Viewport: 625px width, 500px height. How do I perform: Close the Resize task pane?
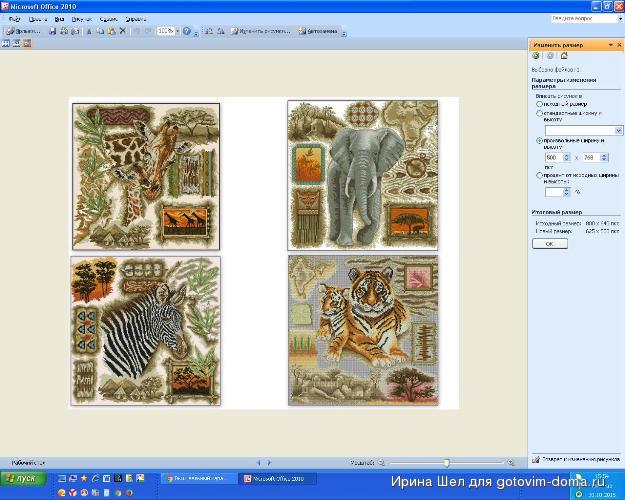coord(619,45)
